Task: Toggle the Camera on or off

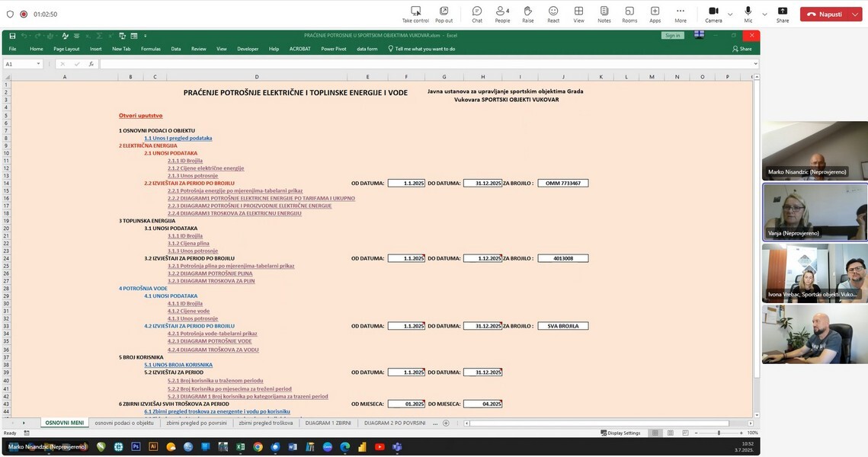Action: [x=713, y=11]
